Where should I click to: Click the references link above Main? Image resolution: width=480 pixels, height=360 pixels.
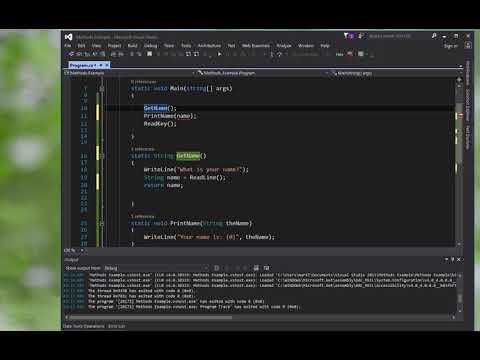(x=143, y=82)
